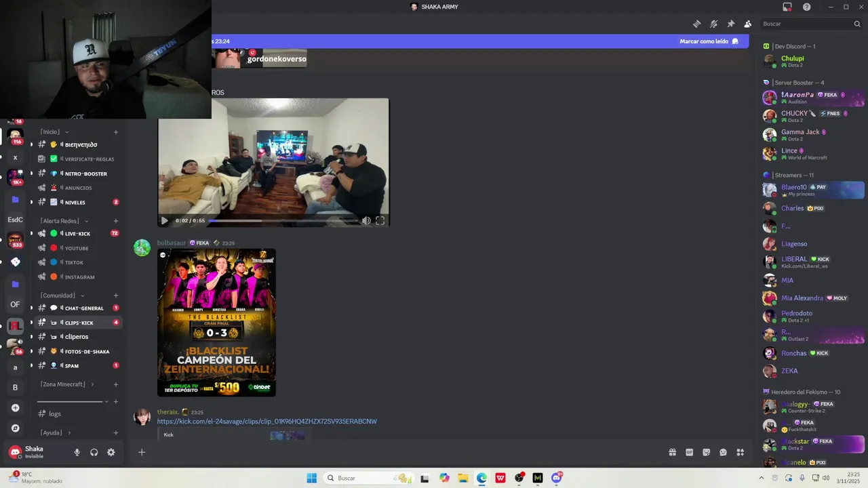
Task: Open Windows Start menu
Action: click(x=311, y=478)
